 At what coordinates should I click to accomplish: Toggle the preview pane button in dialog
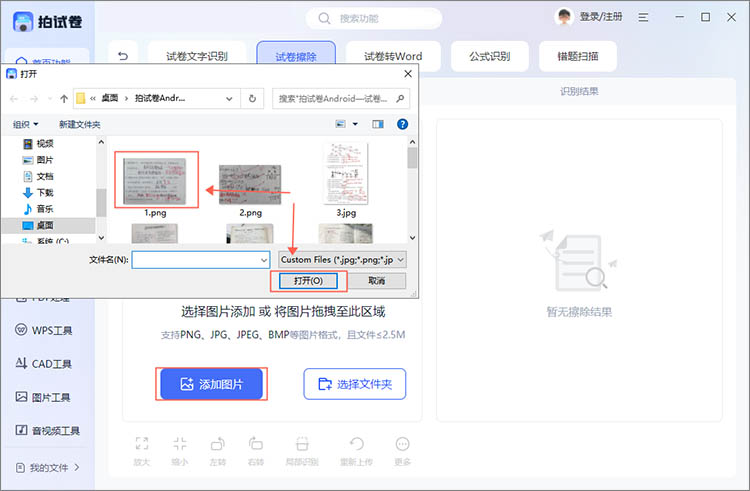(x=378, y=124)
